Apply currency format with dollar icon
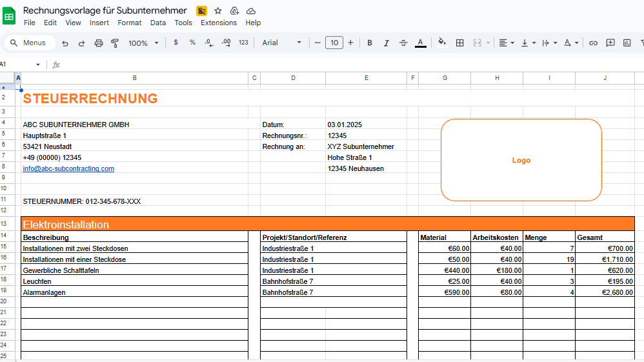Image resolution: width=644 pixels, height=362 pixels. click(176, 43)
